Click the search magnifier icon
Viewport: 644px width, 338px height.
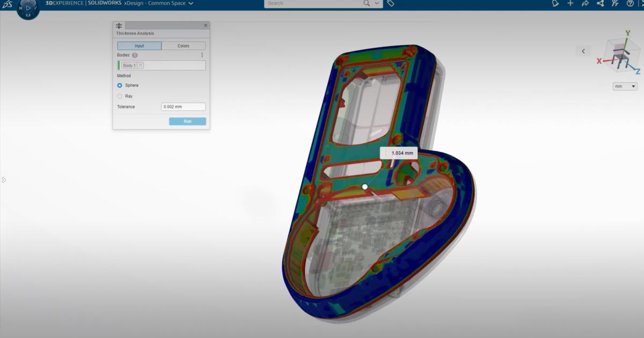(367, 3)
